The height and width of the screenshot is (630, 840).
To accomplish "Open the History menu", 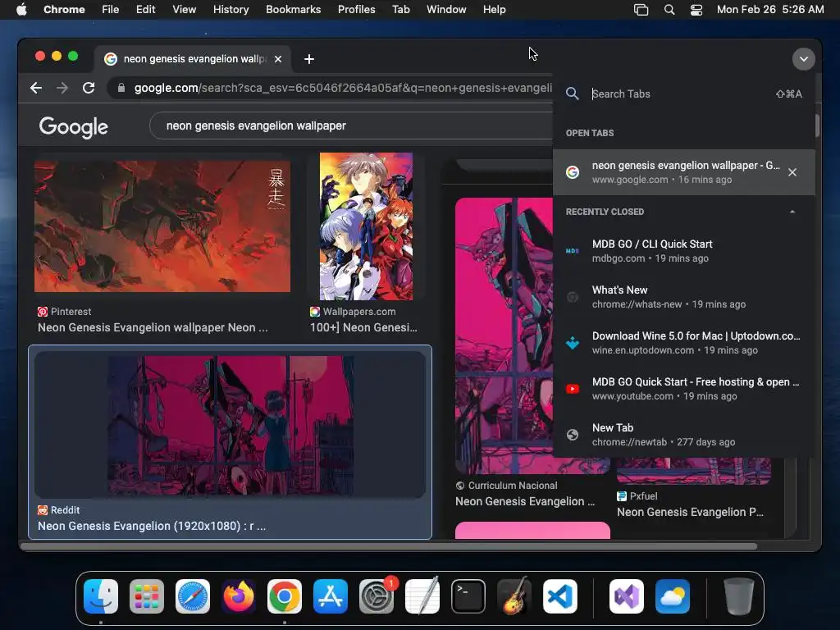I will pyautogui.click(x=231, y=10).
